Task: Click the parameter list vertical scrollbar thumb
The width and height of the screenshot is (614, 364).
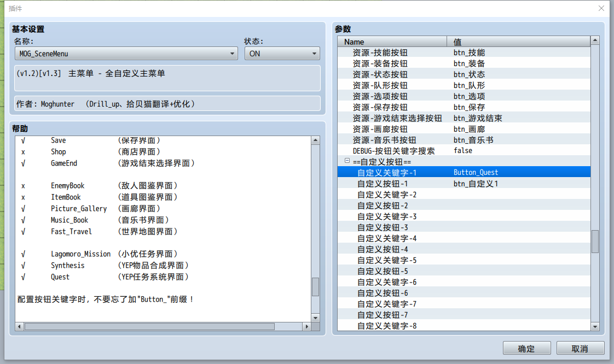Action: pos(595,241)
